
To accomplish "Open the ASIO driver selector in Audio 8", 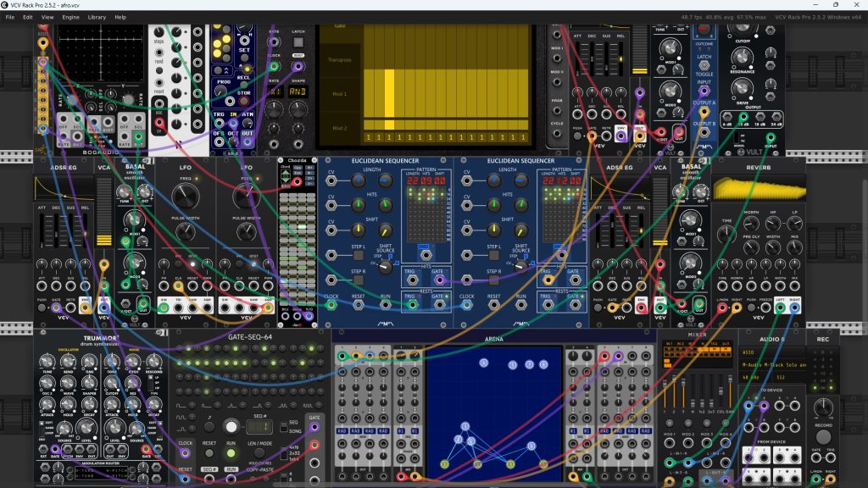I will pos(773,352).
